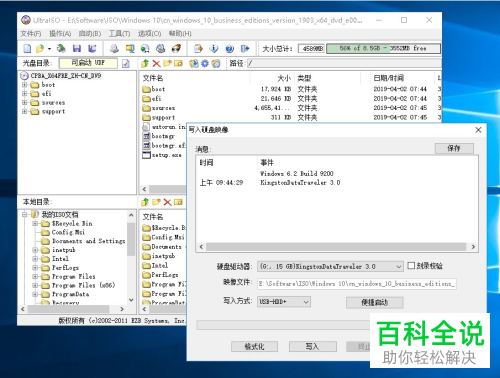Click the blue Info toolbar icon
The width and height of the screenshot is (500, 378).
coord(214,49)
